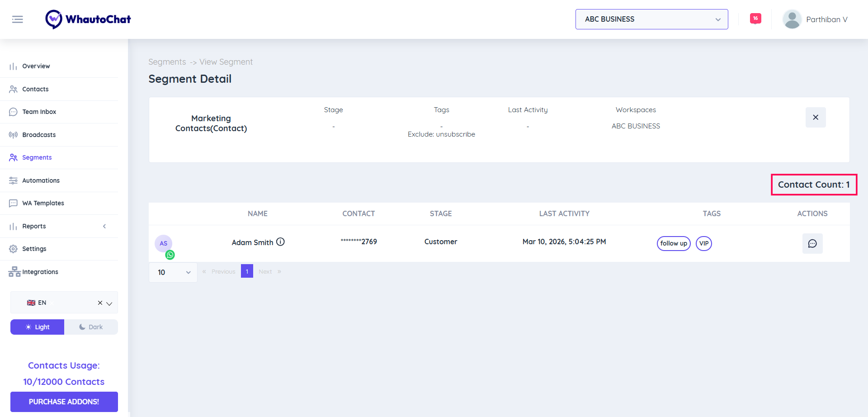Expand the page size dropdown showing 10
The height and width of the screenshot is (417, 868).
click(x=173, y=272)
